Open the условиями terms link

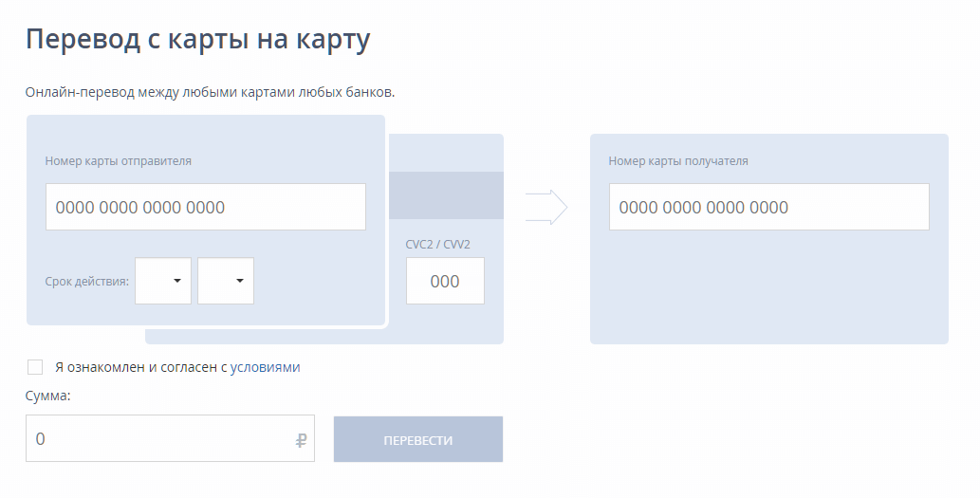(265, 367)
